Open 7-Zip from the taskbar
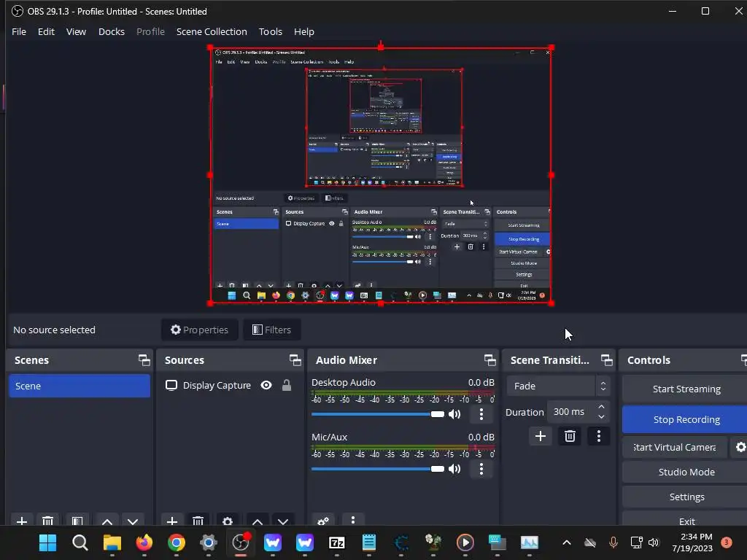This screenshot has width=747, height=560. tap(337, 542)
